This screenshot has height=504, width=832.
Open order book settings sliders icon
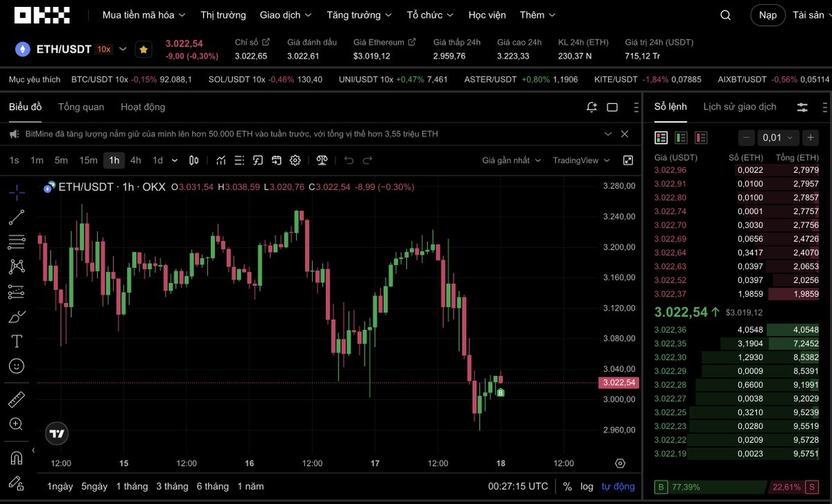[x=802, y=107]
